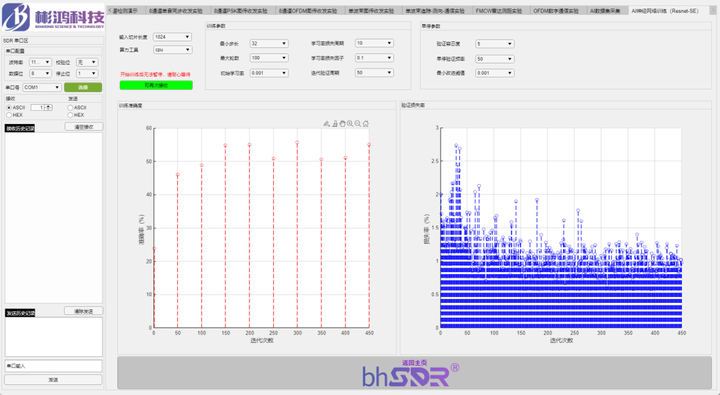Open the input slice length dropdown showing 1024
This screenshot has width=720, height=395.
click(x=173, y=37)
